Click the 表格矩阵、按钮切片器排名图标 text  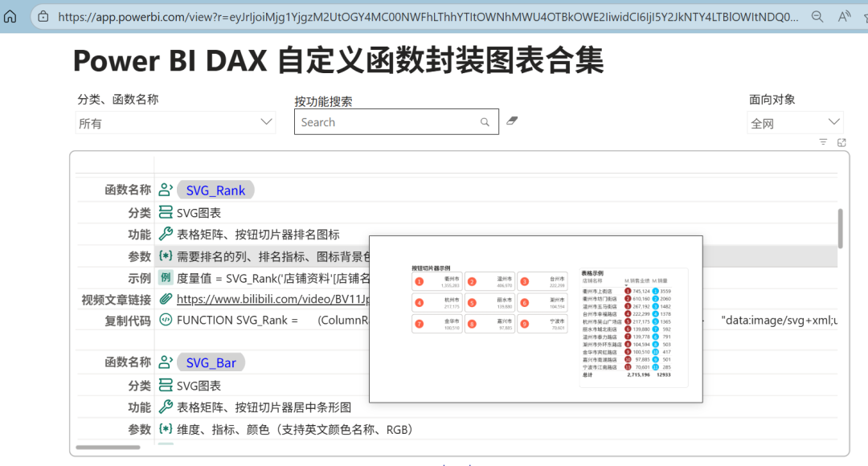(x=258, y=235)
